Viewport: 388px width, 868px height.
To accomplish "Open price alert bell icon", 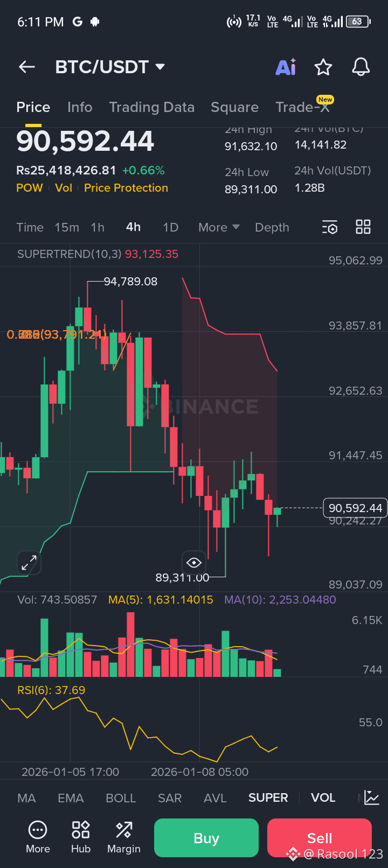I will click(361, 67).
